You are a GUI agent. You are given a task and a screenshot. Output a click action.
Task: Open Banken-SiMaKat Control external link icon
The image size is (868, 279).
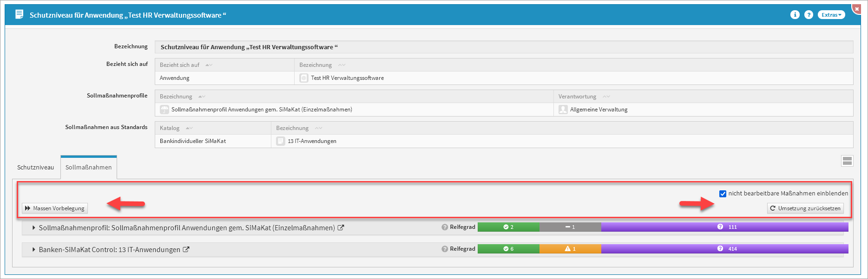(x=186, y=250)
